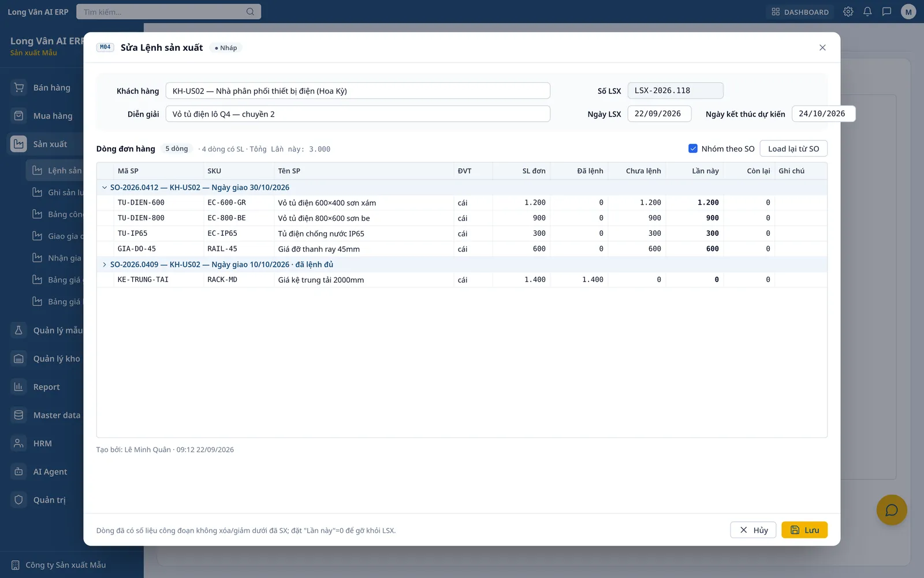Click the Bán hàng cart icon
The width and height of the screenshot is (924, 578).
19,87
